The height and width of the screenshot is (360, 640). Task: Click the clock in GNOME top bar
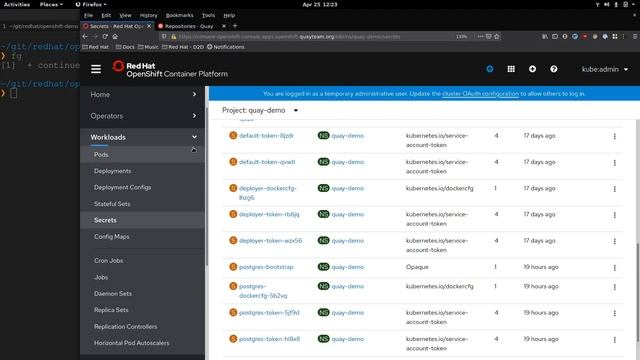click(x=320, y=4)
